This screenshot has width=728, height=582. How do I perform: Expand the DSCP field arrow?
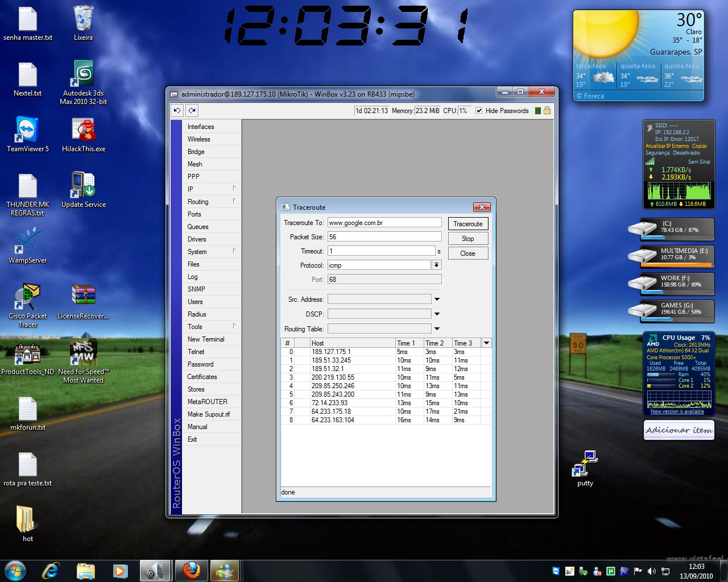pyautogui.click(x=437, y=314)
